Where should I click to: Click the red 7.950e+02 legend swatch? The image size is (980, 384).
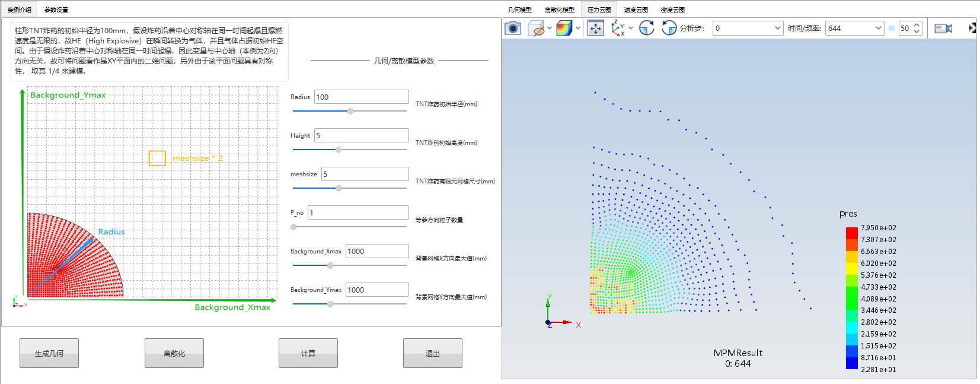pyautogui.click(x=852, y=233)
